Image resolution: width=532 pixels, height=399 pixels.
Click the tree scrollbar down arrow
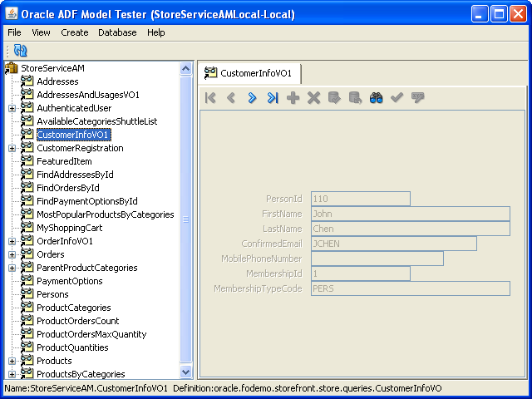pyautogui.click(x=186, y=372)
